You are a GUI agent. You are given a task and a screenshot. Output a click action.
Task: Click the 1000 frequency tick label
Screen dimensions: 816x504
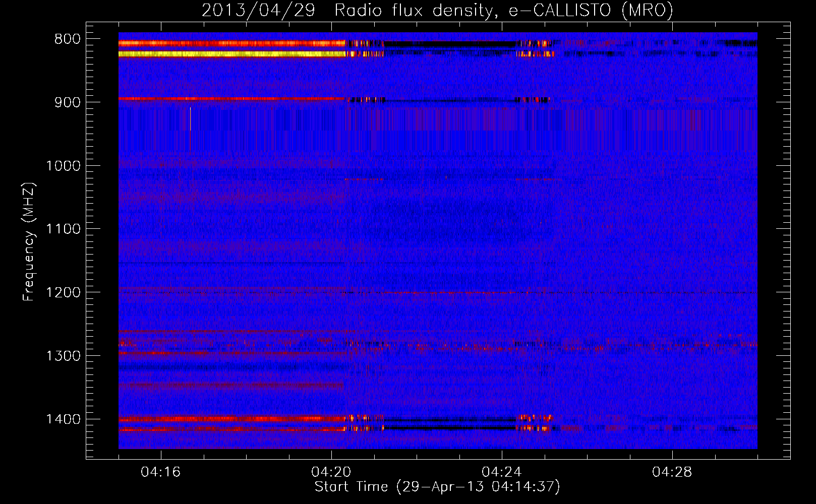click(x=63, y=166)
